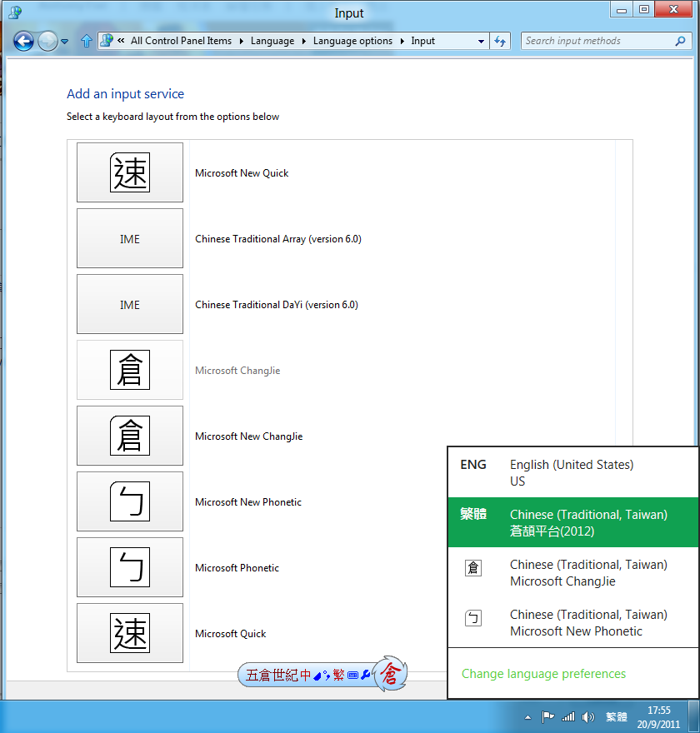700x733 pixels.
Task: Switch to Microsoft ChangJie in flyout
Action: (573, 573)
